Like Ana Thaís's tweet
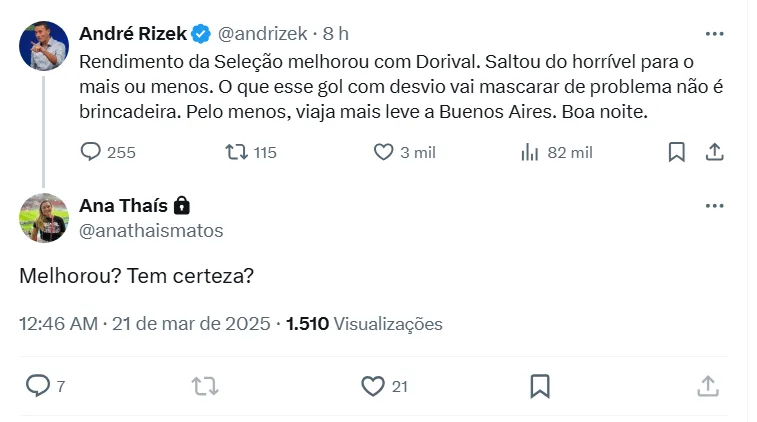Image resolution: width=757 pixels, height=422 pixels. 372,386
